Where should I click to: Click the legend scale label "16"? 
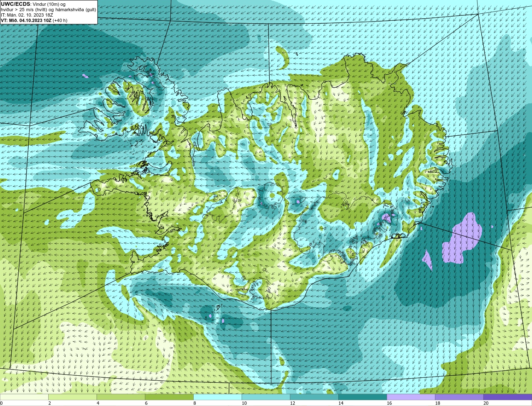tap(389, 403)
